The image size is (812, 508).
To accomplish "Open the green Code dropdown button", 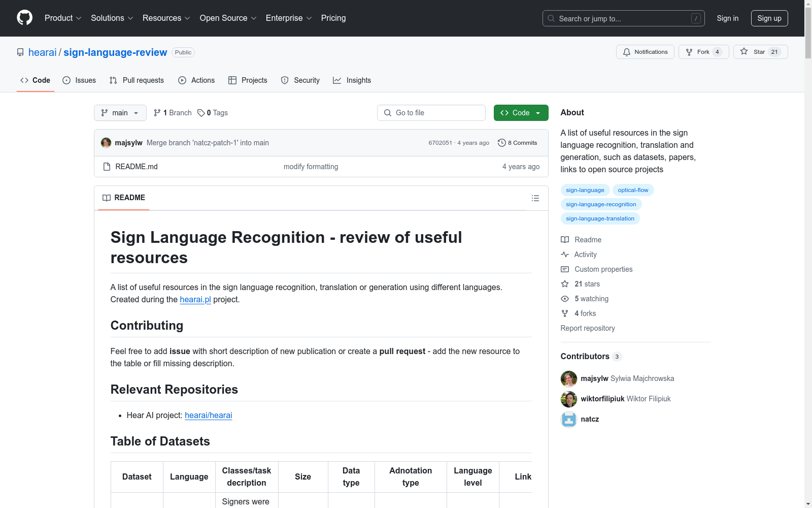I will [521, 113].
